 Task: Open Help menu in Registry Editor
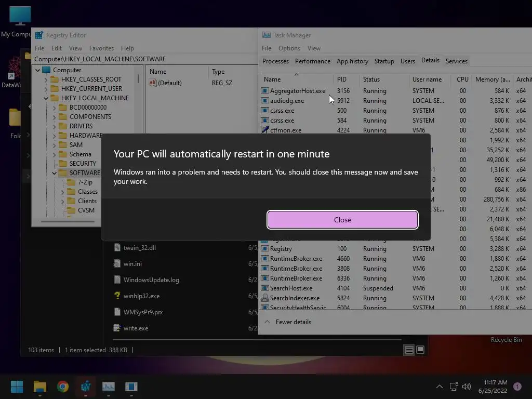pos(127,48)
